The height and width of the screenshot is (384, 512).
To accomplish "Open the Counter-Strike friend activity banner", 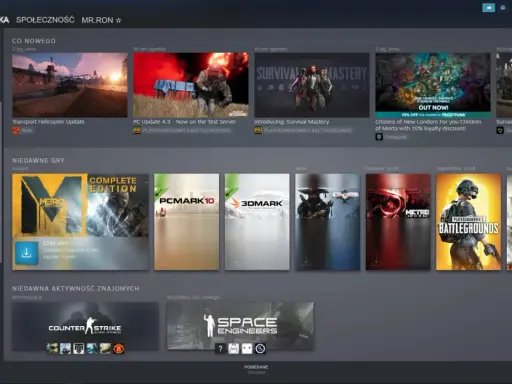I will 85,326.
